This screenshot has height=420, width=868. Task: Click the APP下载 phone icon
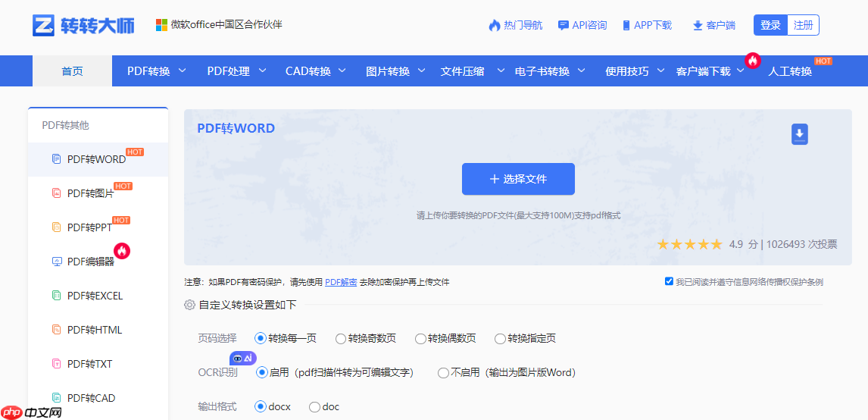tap(626, 26)
